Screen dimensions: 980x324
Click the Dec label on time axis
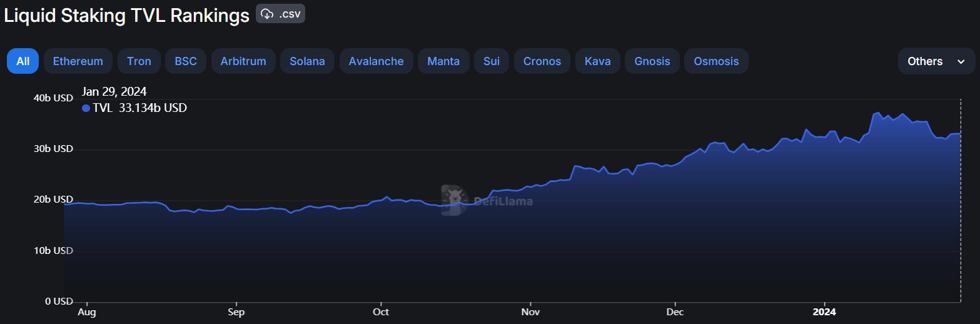click(x=675, y=311)
